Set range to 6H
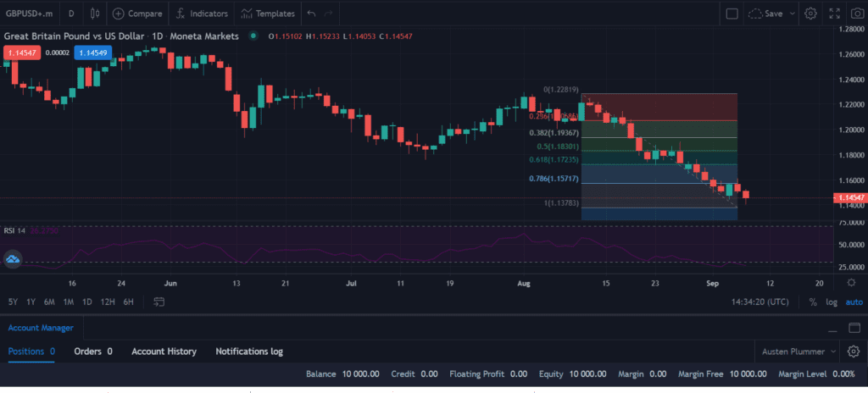 (129, 302)
